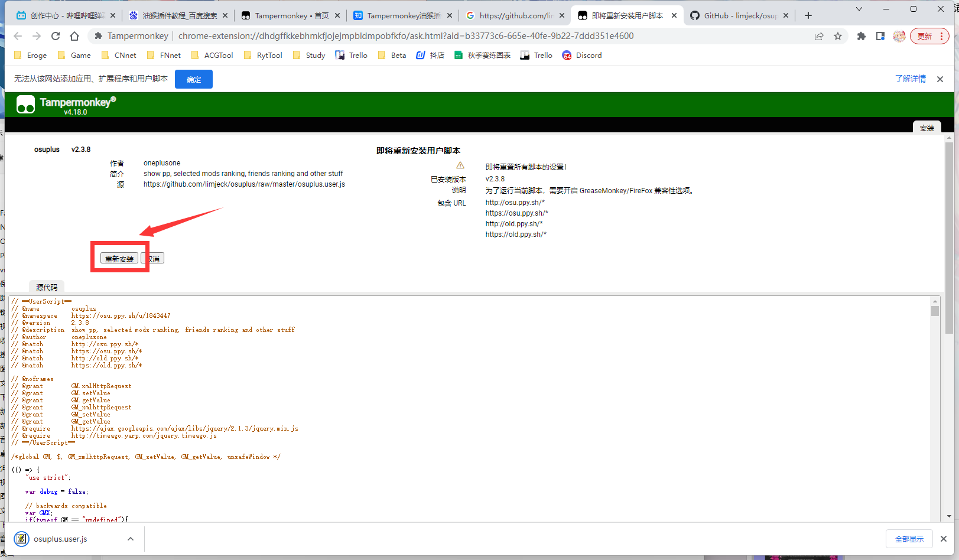Open the RytTool bookmark folder
The height and width of the screenshot is (560, 959).
point(263,56)
